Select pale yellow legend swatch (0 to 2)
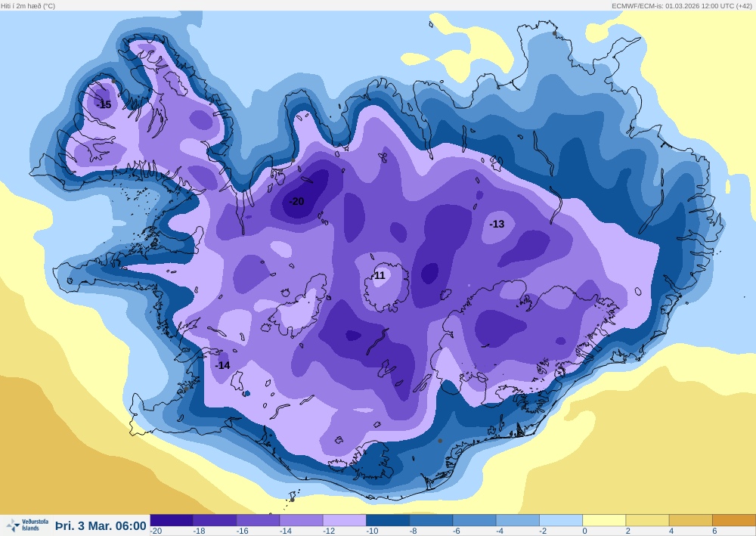756x536 pixels. [x=604, y=520]
